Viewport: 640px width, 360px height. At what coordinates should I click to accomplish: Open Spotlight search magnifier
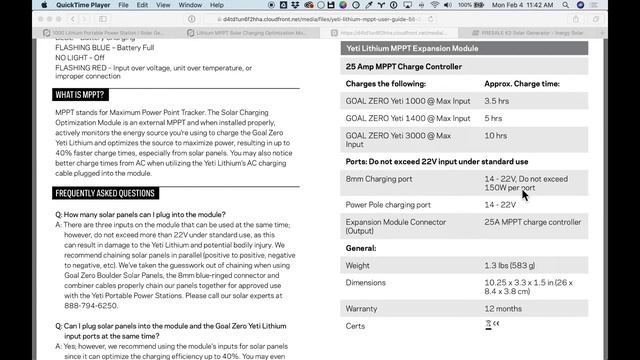(x=565, y=5)
